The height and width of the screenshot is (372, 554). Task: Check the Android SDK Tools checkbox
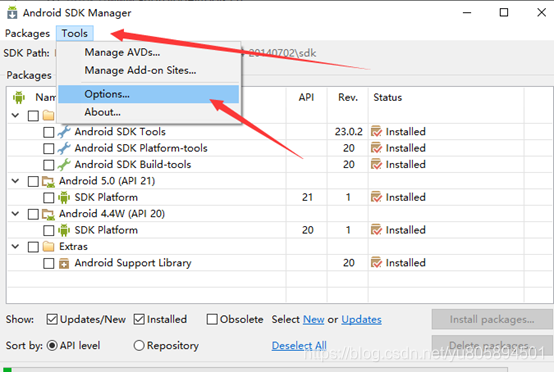coord(48,132)
